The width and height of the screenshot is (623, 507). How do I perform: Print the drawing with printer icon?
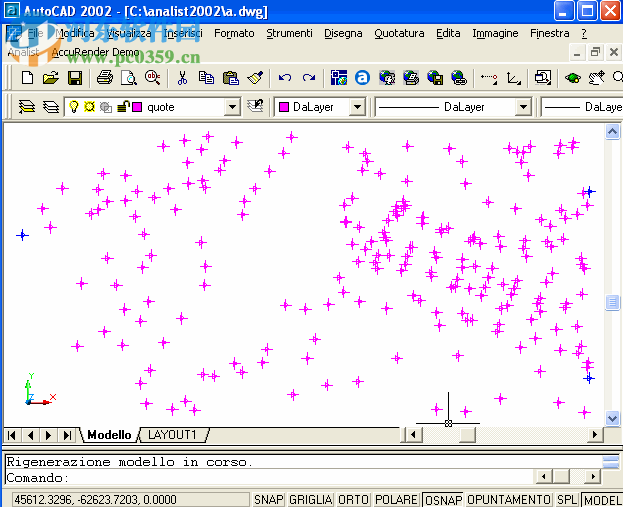105,77
